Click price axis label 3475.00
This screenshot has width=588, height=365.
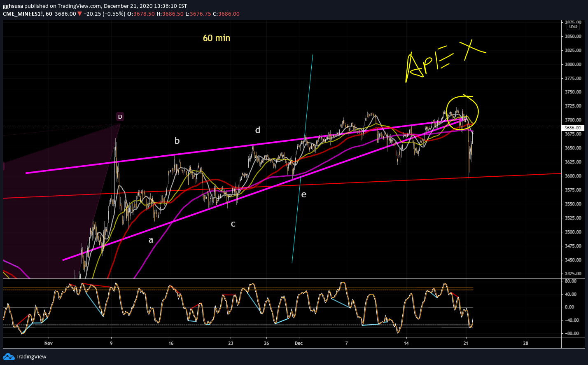[573, 246]
